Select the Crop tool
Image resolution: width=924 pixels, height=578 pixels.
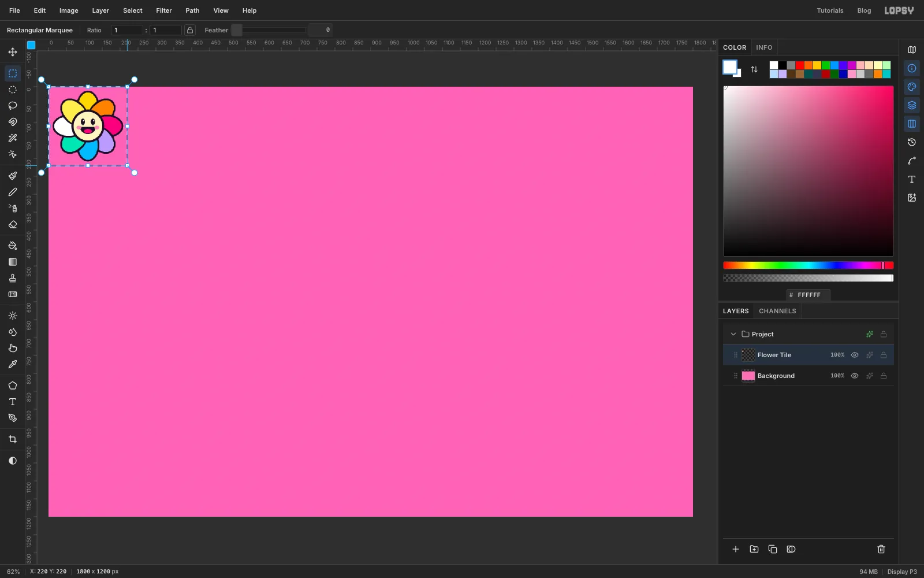point(13,439)
